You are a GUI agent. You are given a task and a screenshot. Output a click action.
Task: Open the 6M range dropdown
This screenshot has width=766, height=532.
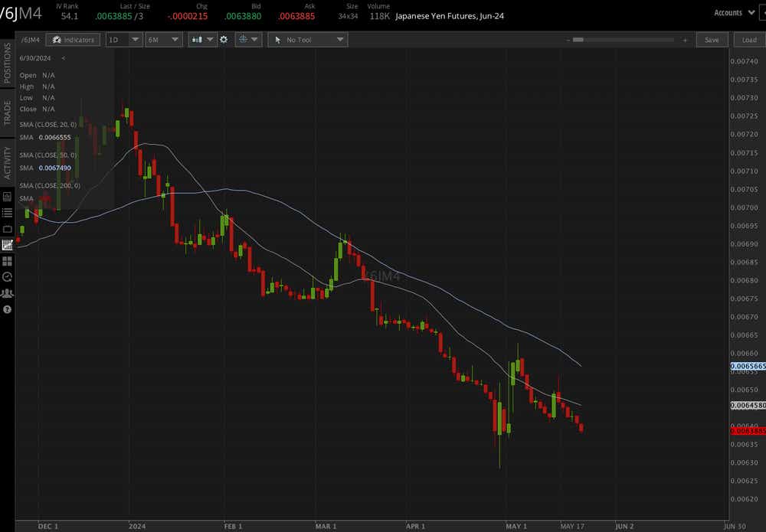click(x=163, y=39)
